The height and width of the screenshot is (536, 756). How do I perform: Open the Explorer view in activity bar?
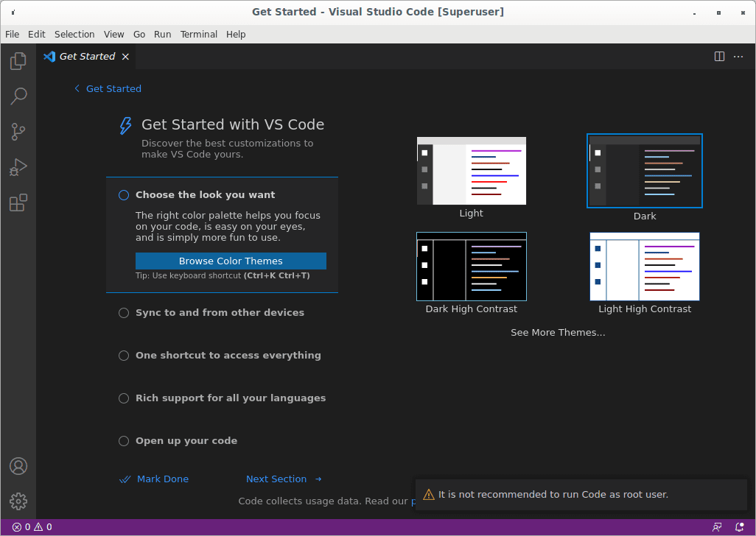pos(18,61)
